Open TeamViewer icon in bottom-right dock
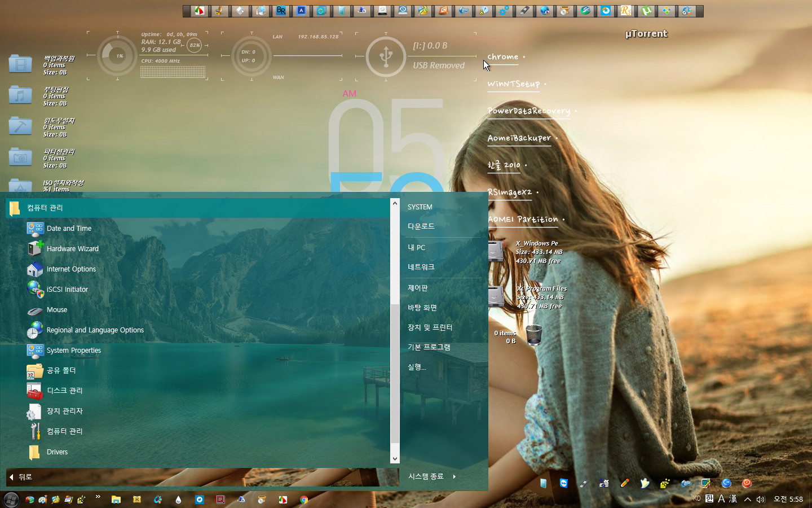Image resolution: width=812 pixels, height=508 pixels. 564,483
